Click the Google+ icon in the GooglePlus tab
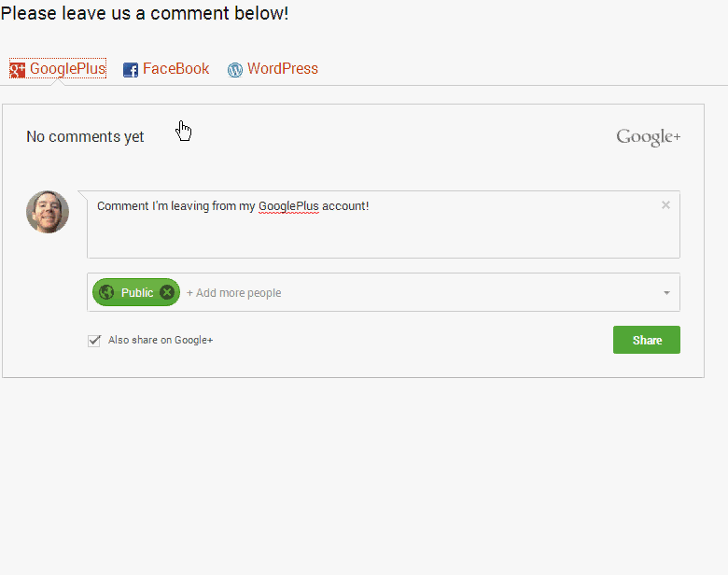Screen dimensions: 728x575 click(18, 70)
